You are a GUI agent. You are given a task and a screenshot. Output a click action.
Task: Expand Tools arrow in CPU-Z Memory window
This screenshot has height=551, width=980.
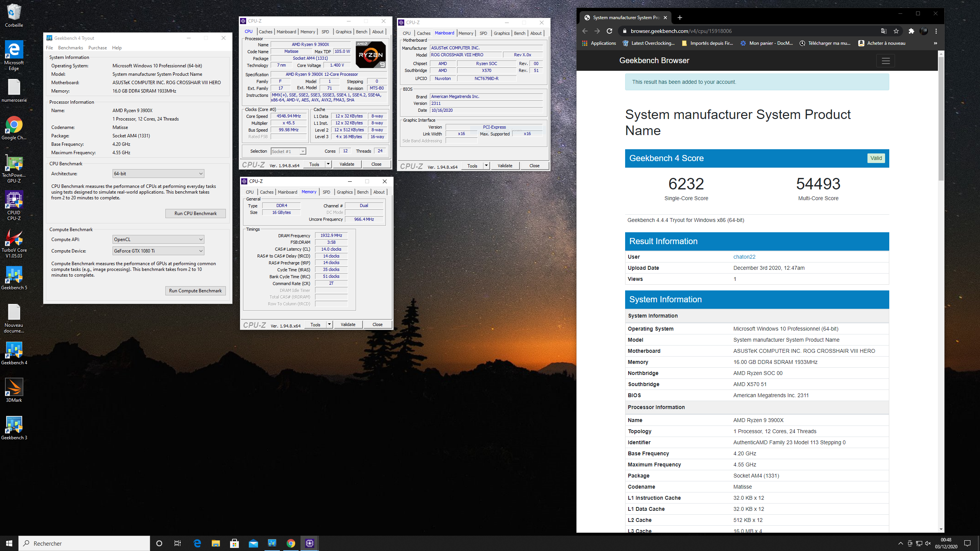pos(329,324)
